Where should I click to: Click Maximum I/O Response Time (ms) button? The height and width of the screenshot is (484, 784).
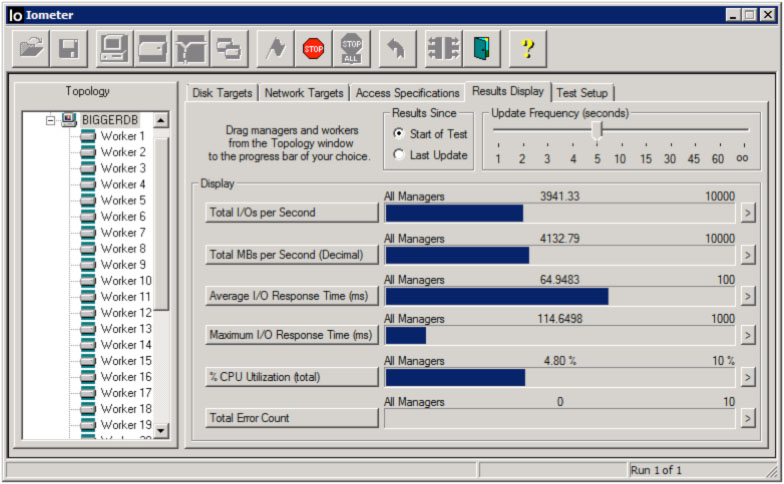coord(292,335)
